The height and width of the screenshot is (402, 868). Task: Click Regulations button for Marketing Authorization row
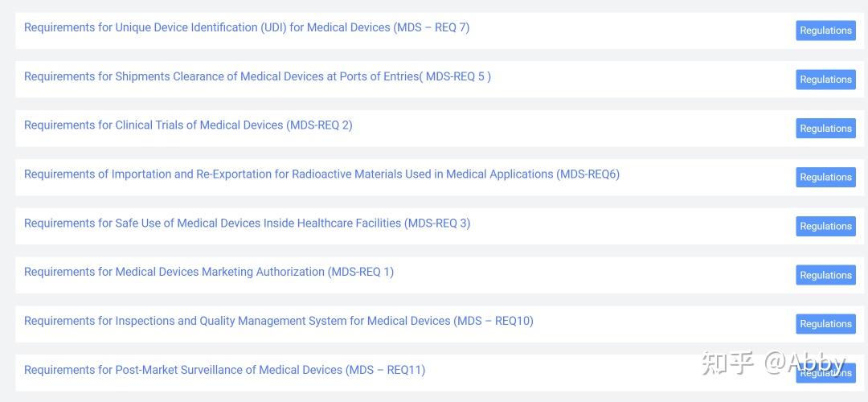pyautogui.click(x=825, y=276)
